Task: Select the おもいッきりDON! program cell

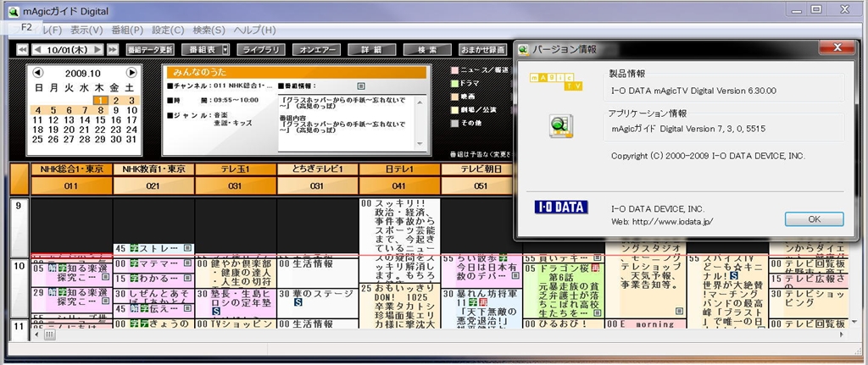Action: click(x=399, y=305)
